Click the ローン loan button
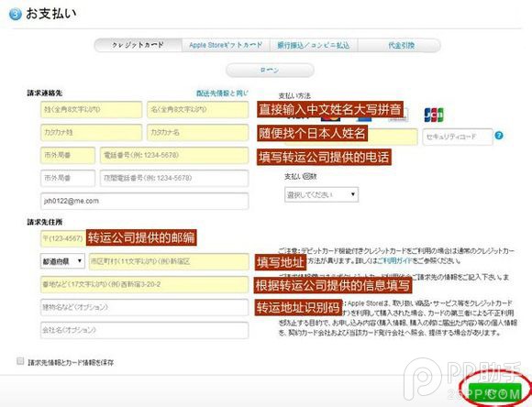 (x=270, y=71)
